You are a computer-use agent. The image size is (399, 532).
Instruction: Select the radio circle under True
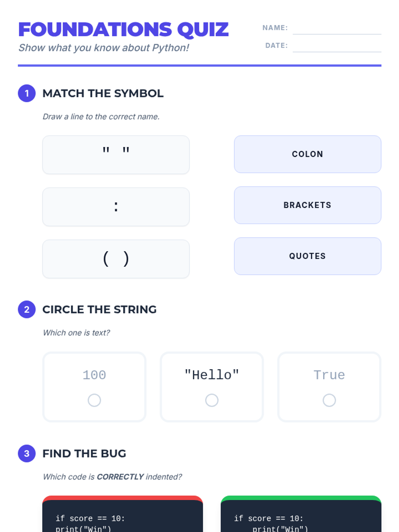tap(329, 400)
